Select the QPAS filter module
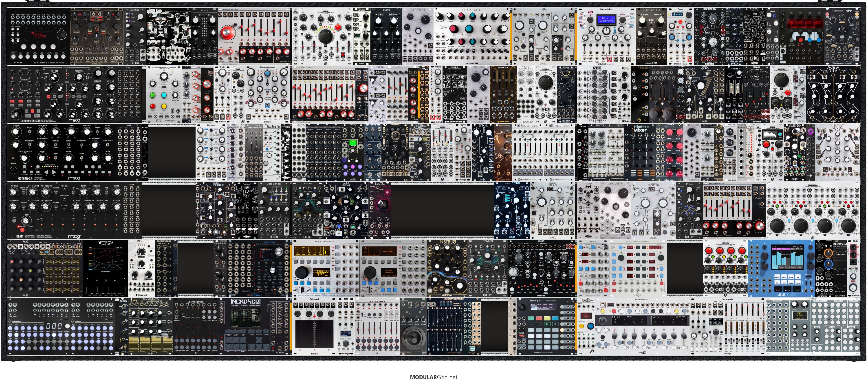 tap(705, 94)
